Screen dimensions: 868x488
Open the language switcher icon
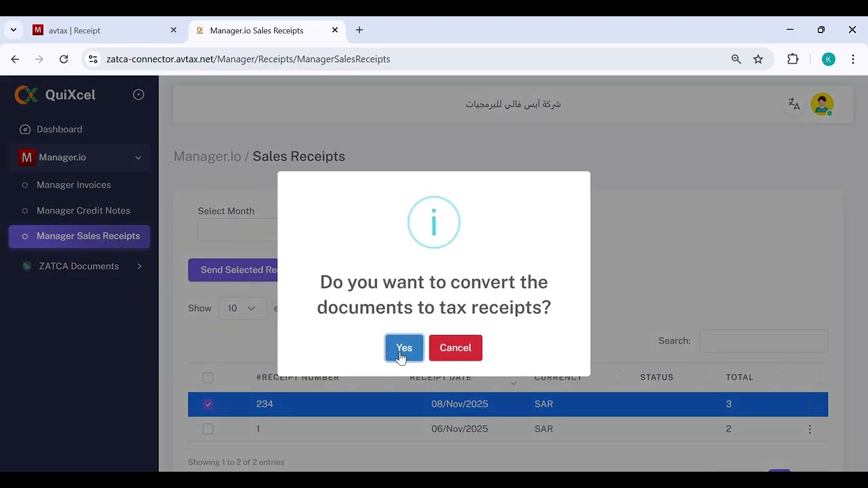[x=793, y=104]
